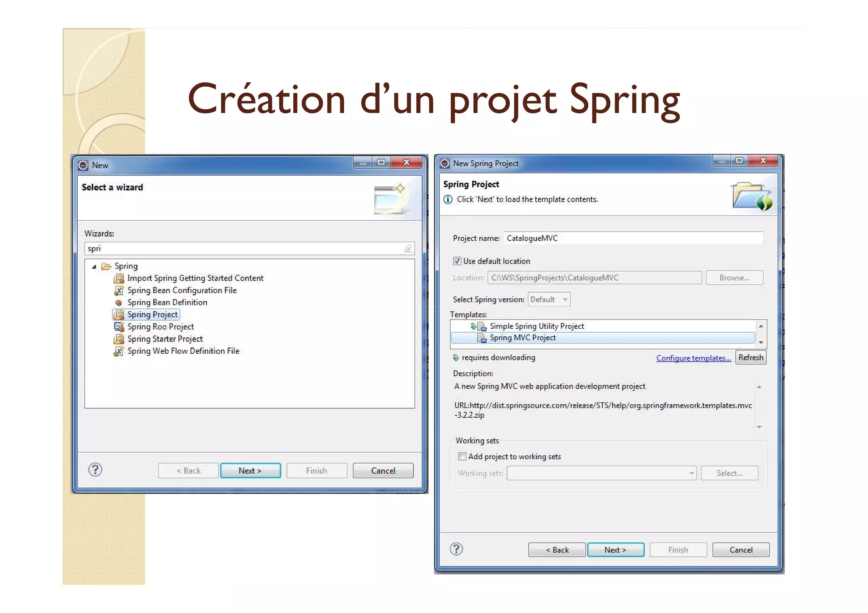
Task: Close the New Spring Project window
Action: [x=763, y=161]
